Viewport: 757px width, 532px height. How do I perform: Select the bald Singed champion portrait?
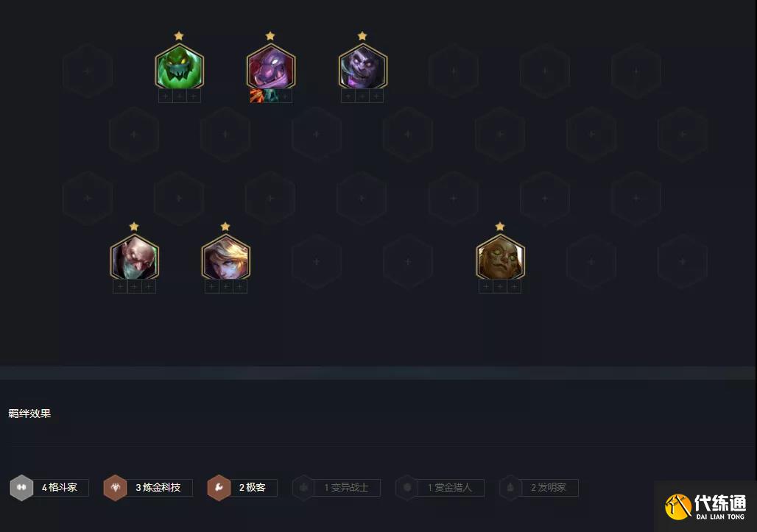134,257
